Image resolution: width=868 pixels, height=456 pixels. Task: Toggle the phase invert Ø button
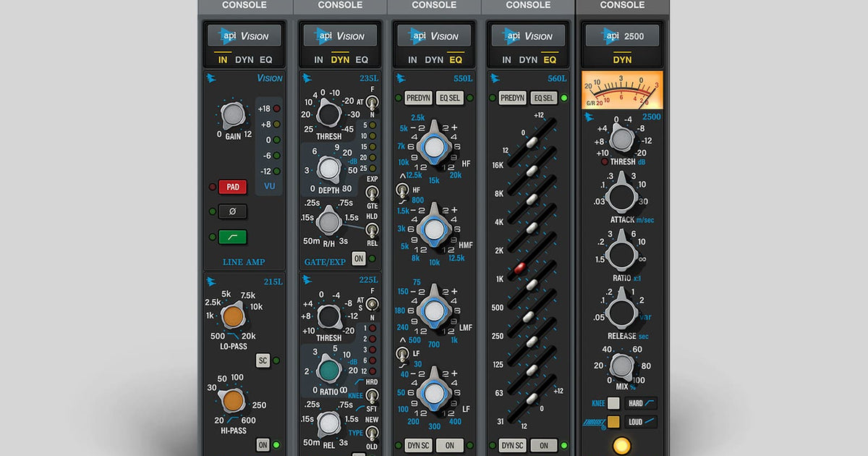tap(232, 211)
